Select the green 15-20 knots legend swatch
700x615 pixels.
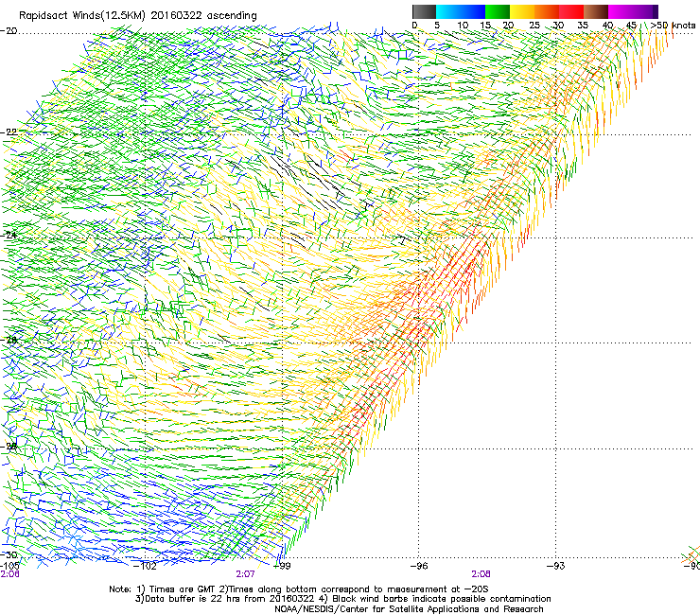[498, 11]
